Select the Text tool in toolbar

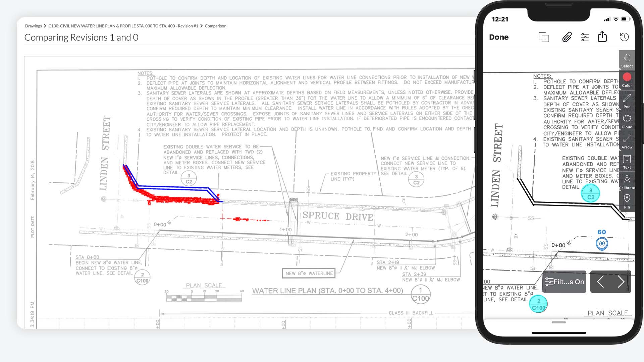point(627,163)
